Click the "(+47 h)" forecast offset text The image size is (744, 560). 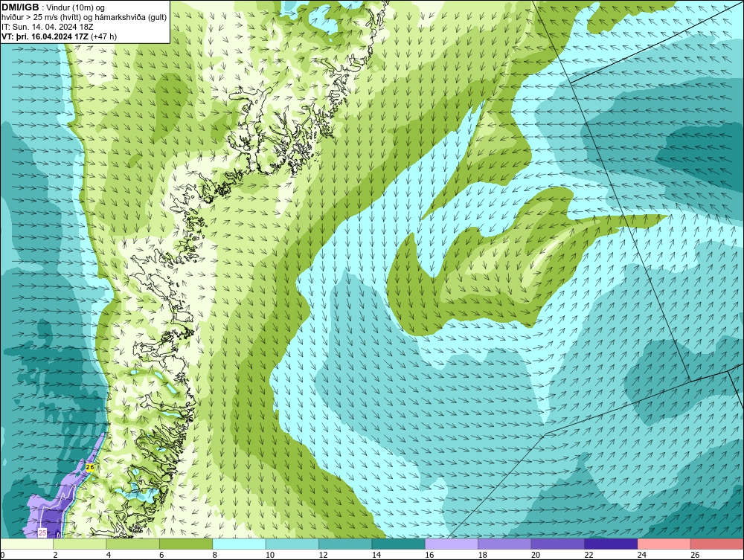coord(103,36)
